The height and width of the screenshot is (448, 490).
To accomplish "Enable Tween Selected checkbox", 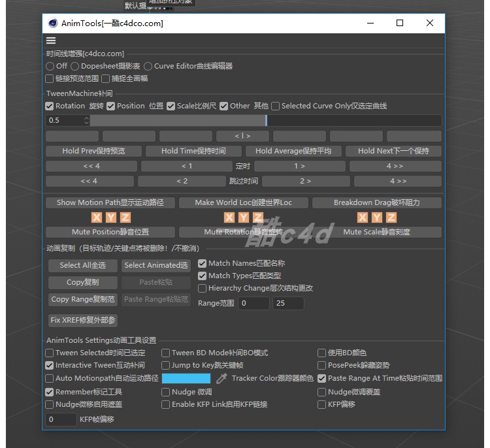I will [50, 353].
